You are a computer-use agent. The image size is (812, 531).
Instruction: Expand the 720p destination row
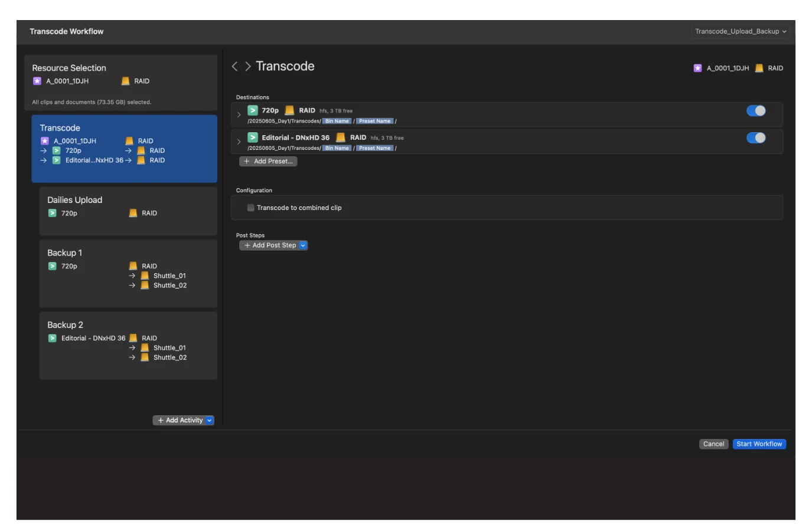pyautogui.click(x=239, y=115)
